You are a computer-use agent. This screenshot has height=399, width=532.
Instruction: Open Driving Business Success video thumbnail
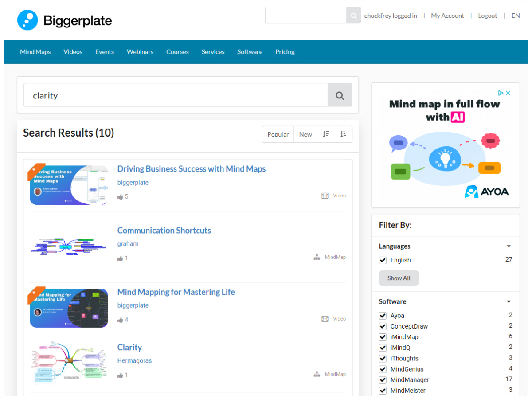pyautogui.click(x=69, y=185)
